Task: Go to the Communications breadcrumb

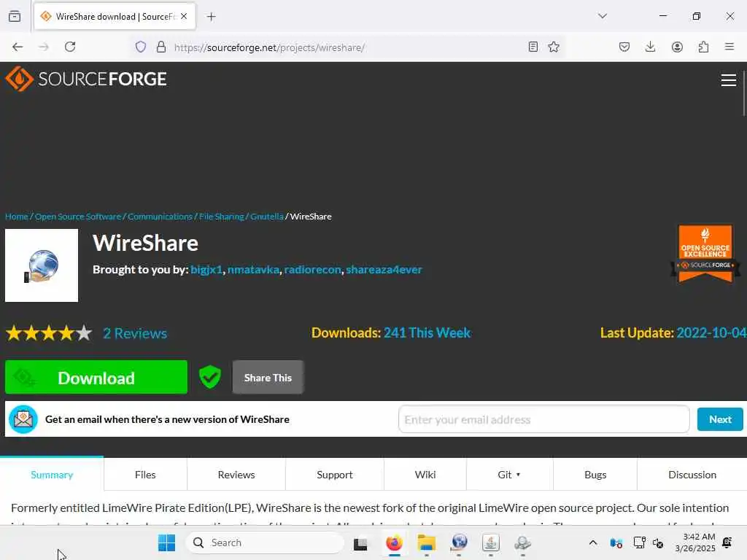Action: 160,216
